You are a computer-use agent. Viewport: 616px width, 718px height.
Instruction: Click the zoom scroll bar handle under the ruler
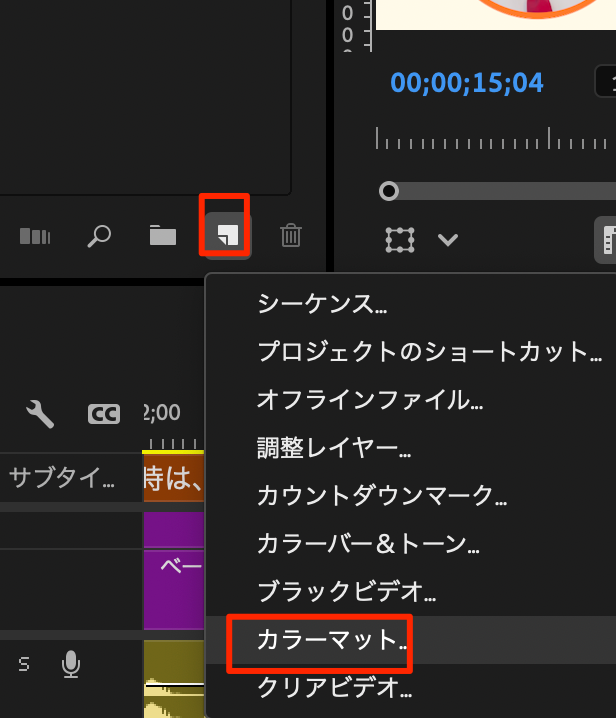pos(389,191)
